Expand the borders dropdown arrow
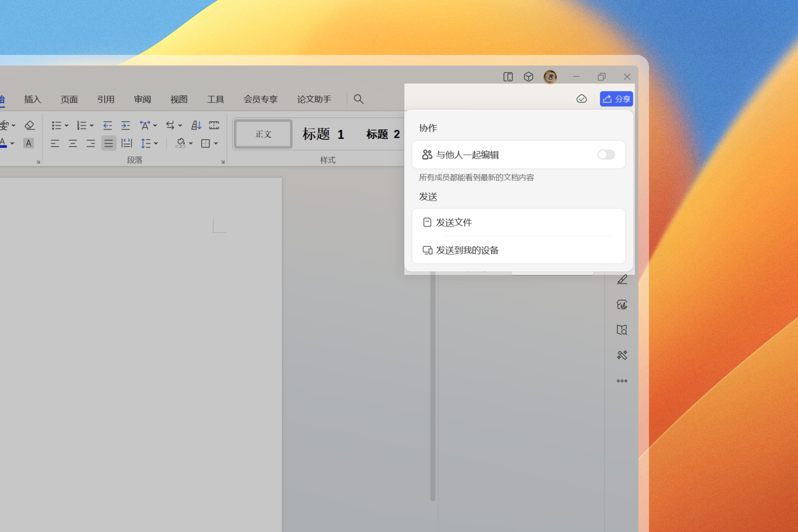Viewport: 798px width, 532px height. click(216, 143)
